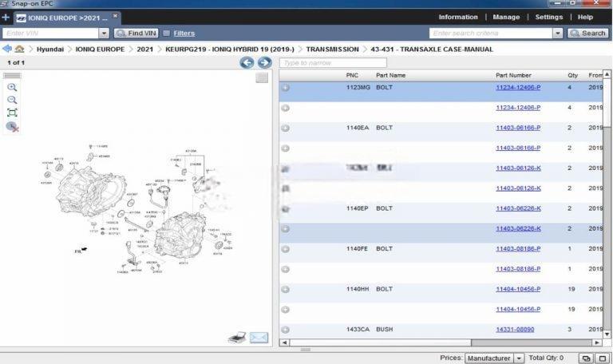Screen dimensions: 613x364
Task: Click the Enter VIN input field
Action: click(x=50, y=34)
